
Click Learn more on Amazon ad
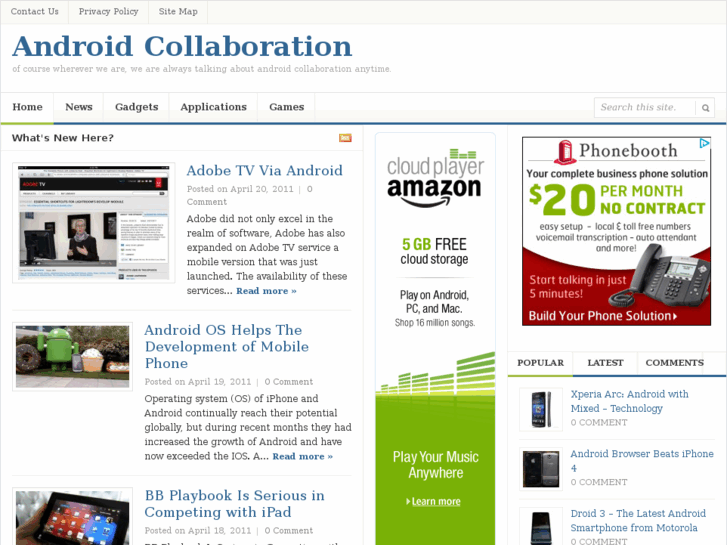coord(434,501)
